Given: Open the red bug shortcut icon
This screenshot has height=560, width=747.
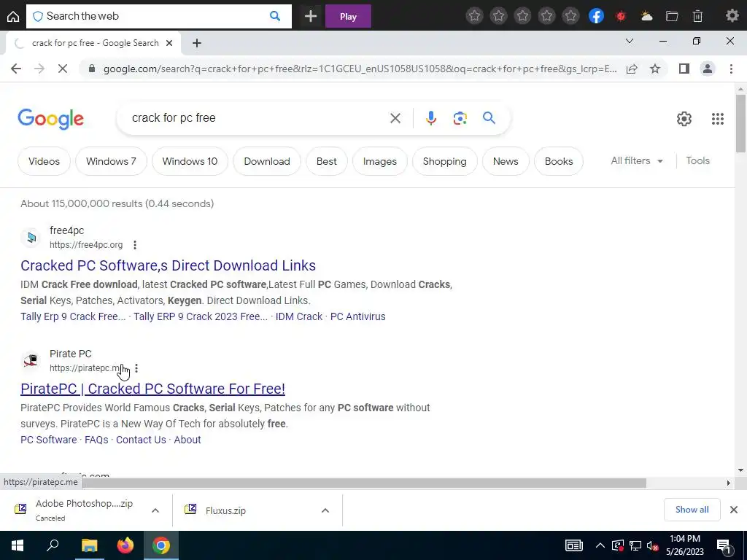Looking at the screenshot, I should point(620,16).
